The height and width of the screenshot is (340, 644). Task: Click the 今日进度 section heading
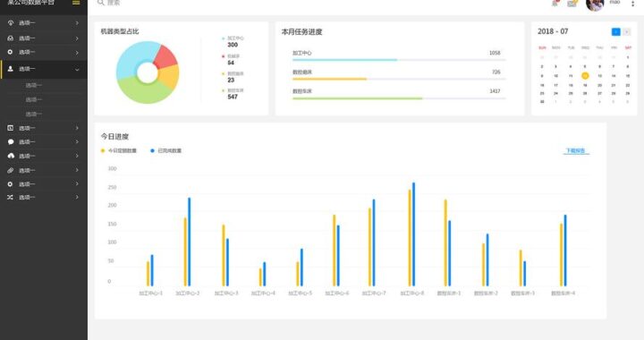pyautogui.click(x=115, y=136)
